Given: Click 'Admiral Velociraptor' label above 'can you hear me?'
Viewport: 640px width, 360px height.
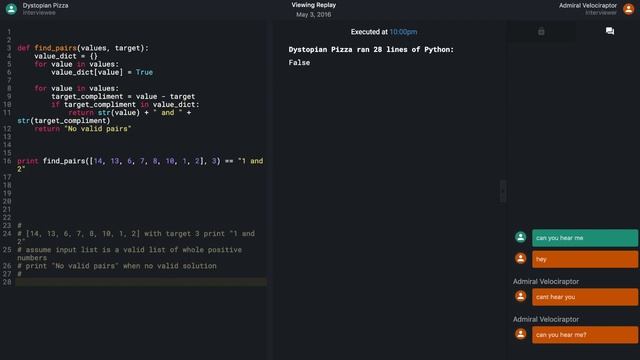Looking at the screenshot, I should pyautogui.click(x=546, y=320).
